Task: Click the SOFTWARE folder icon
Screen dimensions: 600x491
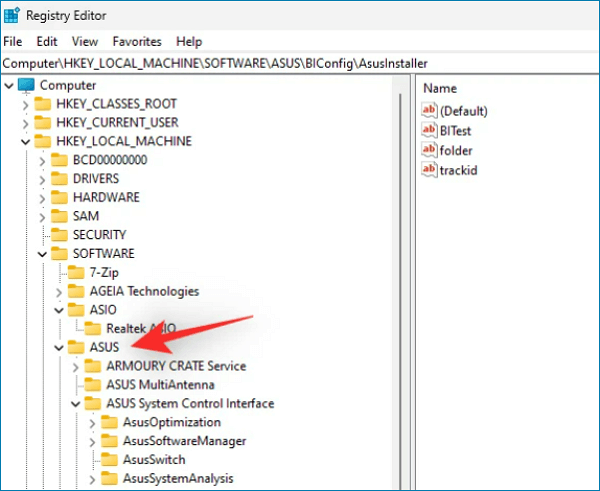Action: point(59,254)
